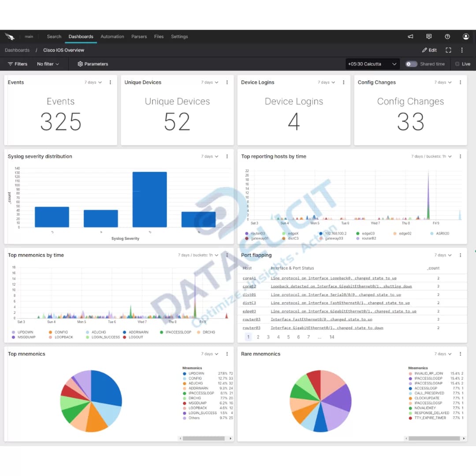
Task: Open the Settings tab
Action: point(179,37)
